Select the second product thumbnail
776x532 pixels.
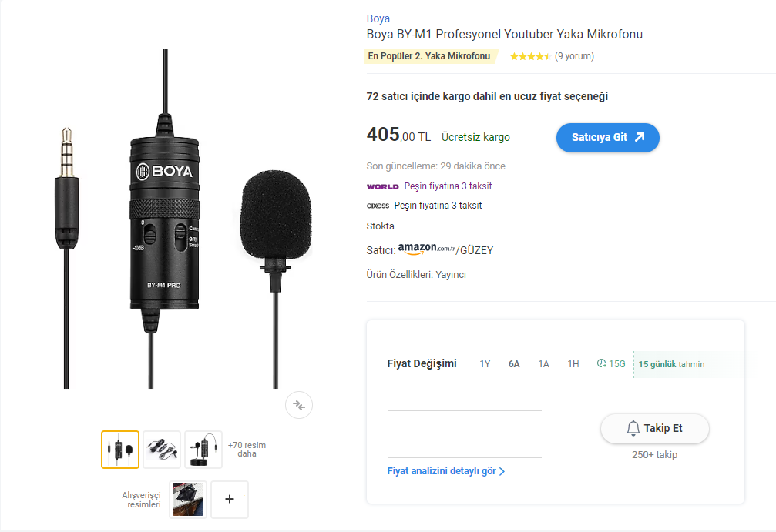coord(162,450)
